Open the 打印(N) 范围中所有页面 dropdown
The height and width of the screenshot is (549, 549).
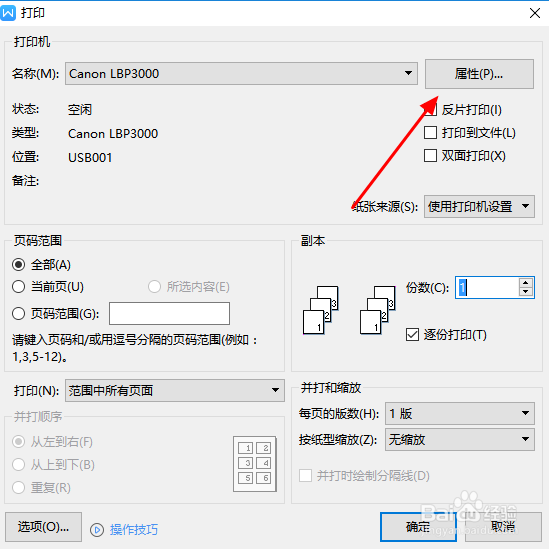click(175, 390)
